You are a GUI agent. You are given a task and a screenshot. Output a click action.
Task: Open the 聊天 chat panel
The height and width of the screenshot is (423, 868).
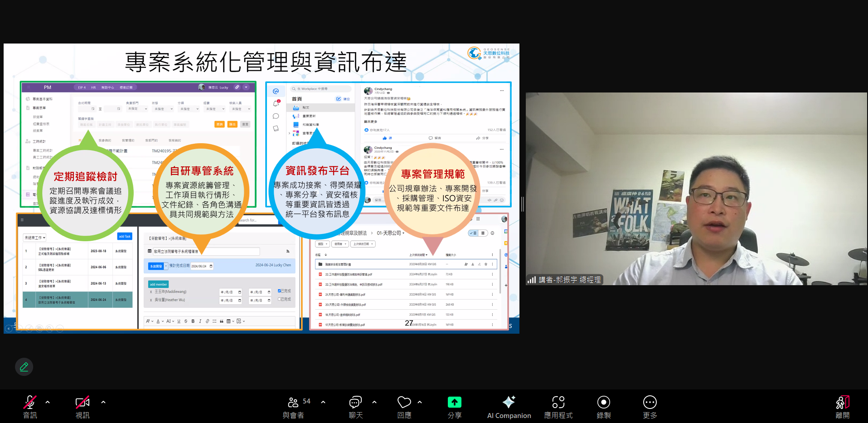click(355, 407)
